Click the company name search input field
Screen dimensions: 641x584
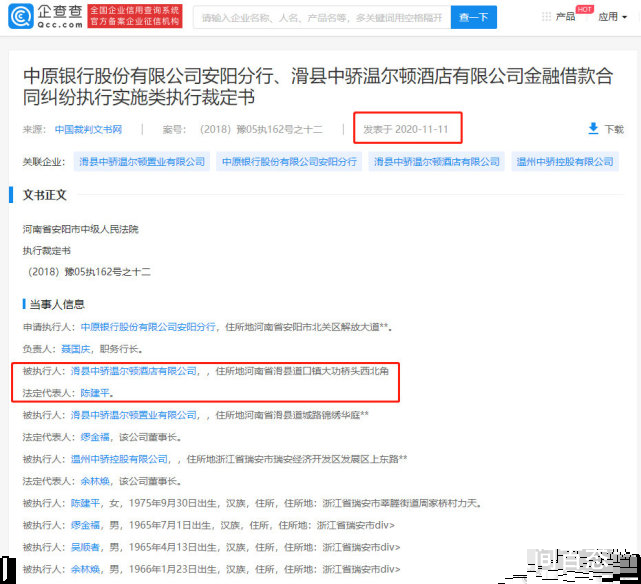[322, 17]
